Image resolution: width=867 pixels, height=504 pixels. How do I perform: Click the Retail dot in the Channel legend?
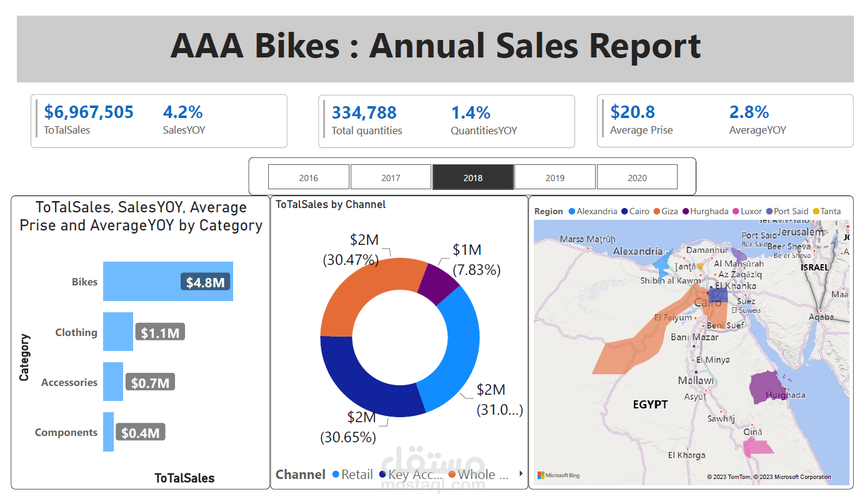point(336,474)
